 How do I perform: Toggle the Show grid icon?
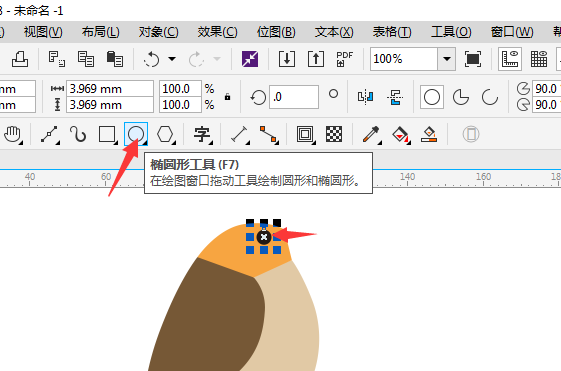pyautogui.click(x=539, y=59)
